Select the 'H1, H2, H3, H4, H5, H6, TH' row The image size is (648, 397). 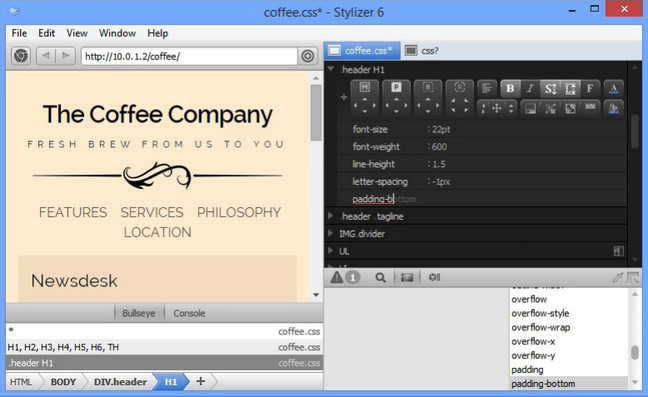(x=164, y=347)
